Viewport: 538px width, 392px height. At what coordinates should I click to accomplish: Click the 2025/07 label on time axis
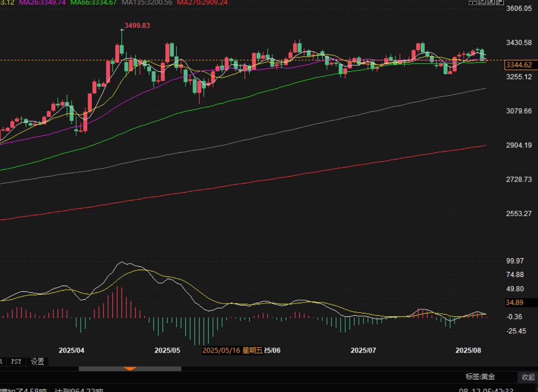(363, 350)
